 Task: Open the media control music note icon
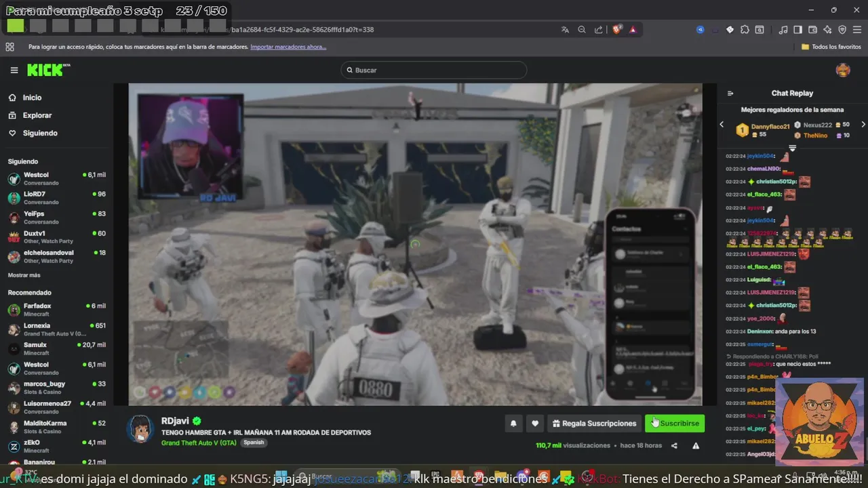(x=783, y=30)
